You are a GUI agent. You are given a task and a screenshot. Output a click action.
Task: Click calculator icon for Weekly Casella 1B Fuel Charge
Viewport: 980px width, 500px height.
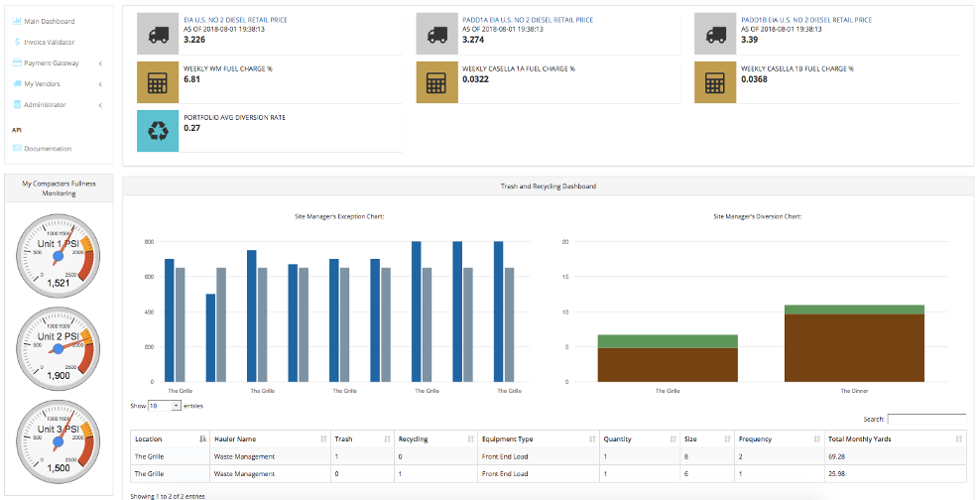click(x=714, y=83)
